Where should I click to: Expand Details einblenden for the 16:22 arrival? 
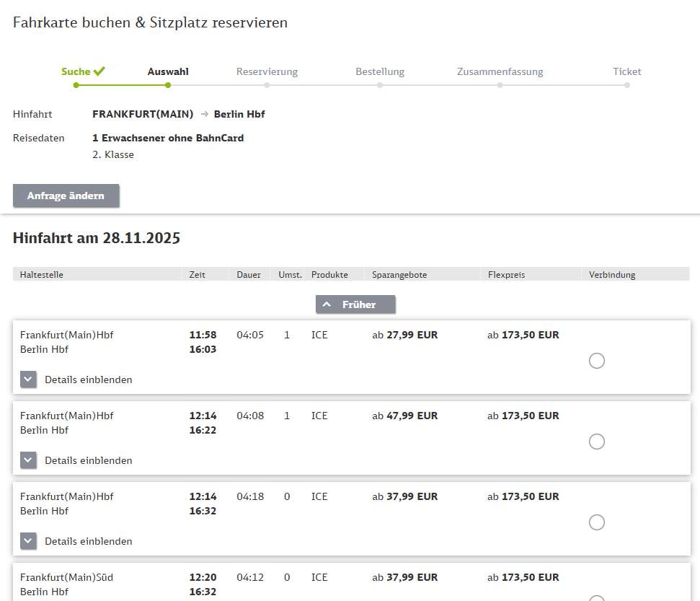[x=88, y=460]
